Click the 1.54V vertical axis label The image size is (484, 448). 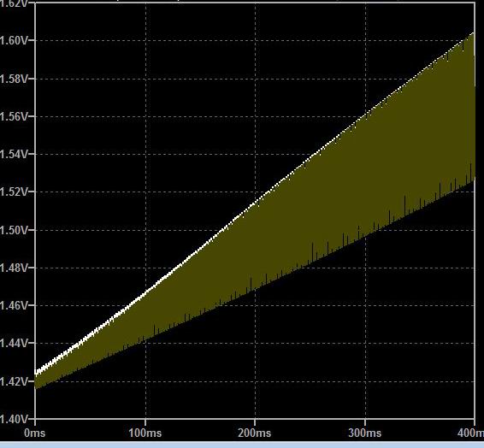(x=14, y=154)
